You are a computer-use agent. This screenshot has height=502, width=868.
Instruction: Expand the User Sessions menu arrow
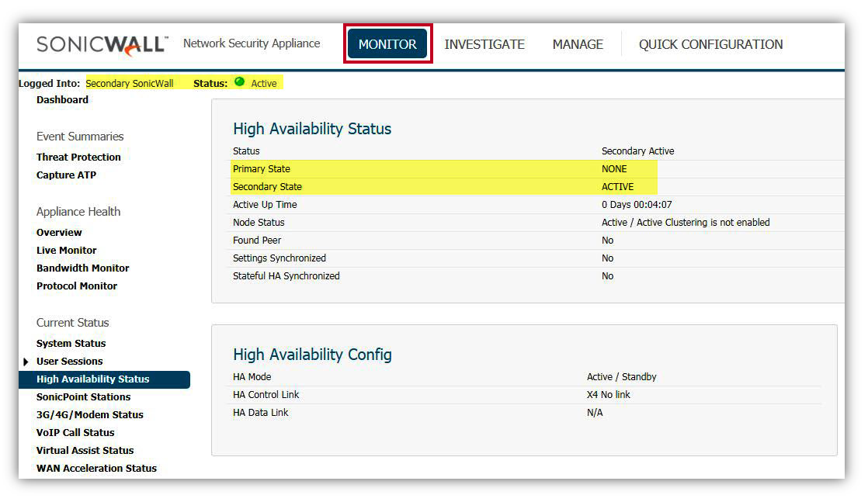pyautogui.click(x=26, y=362)
